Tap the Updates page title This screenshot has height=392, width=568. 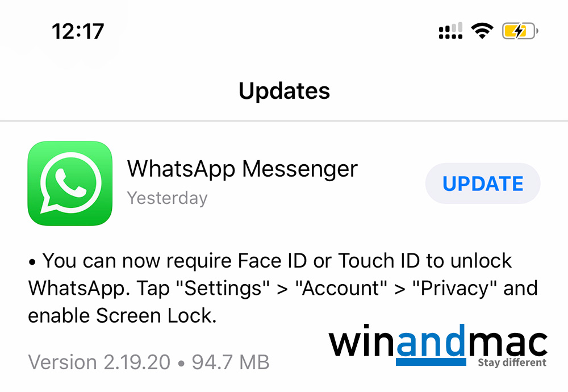[284, 91]
